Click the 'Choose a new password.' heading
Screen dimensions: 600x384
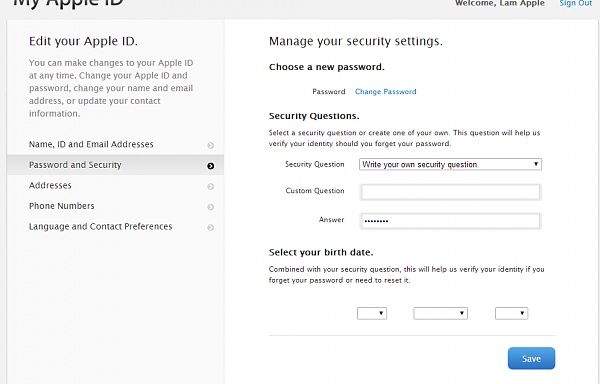(326, 67)
